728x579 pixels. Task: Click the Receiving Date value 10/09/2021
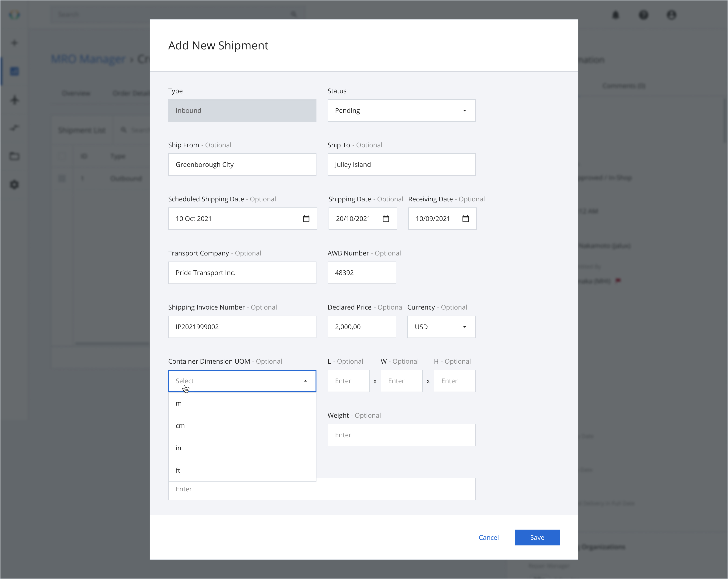pos(433,219)
